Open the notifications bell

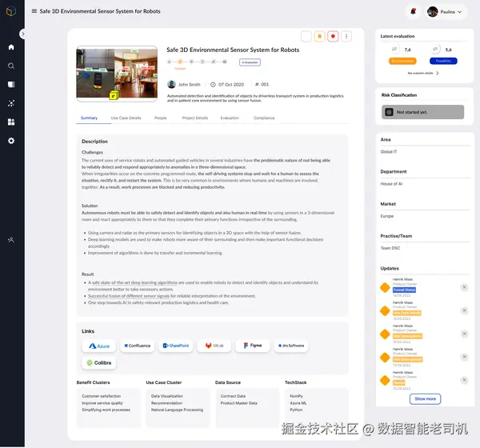click(x=413, y=12)
